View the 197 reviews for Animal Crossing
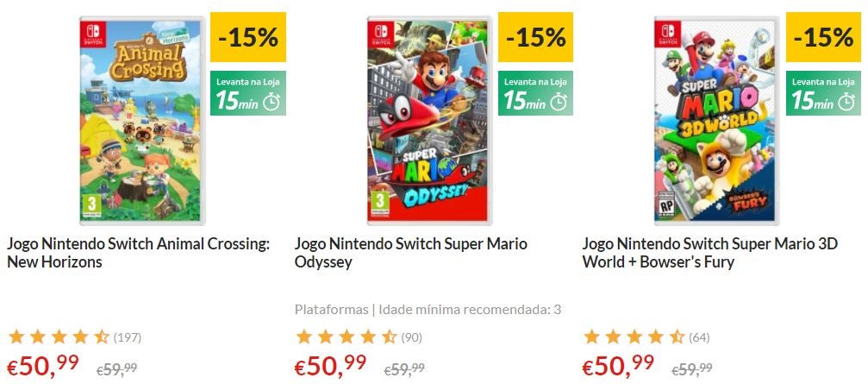The image size is (868, 384). [x=128, y=337]
